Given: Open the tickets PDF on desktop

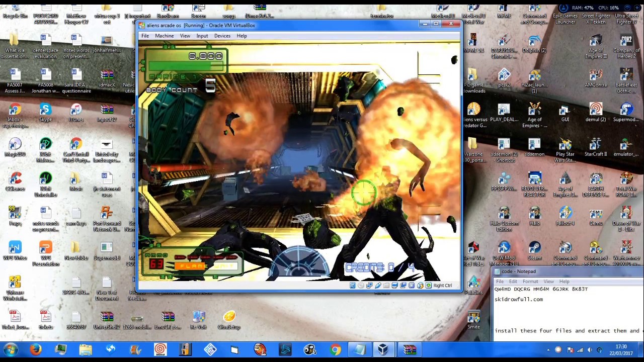Looking at the screenshot, I should tap(45, 320).
